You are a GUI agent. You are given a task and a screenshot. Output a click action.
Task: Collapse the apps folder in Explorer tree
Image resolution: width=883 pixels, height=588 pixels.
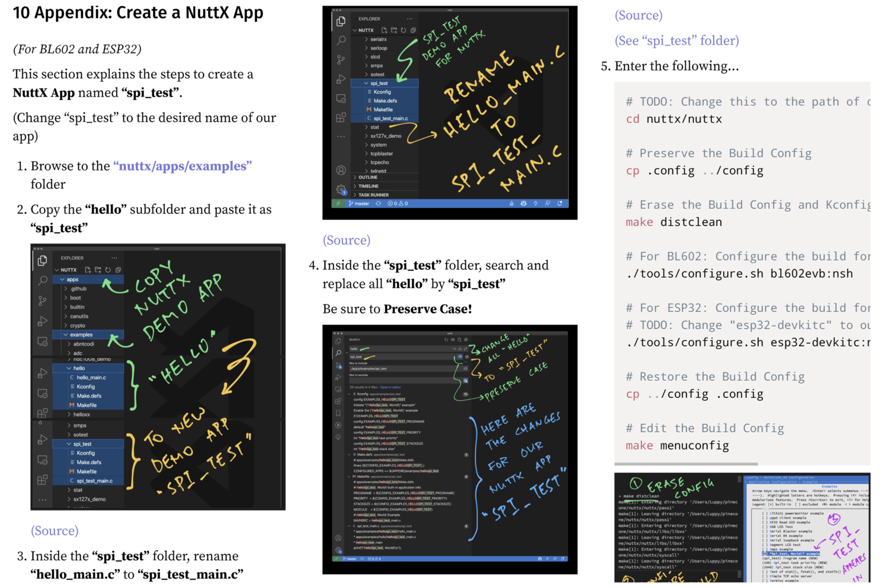[x=72, y=280]
